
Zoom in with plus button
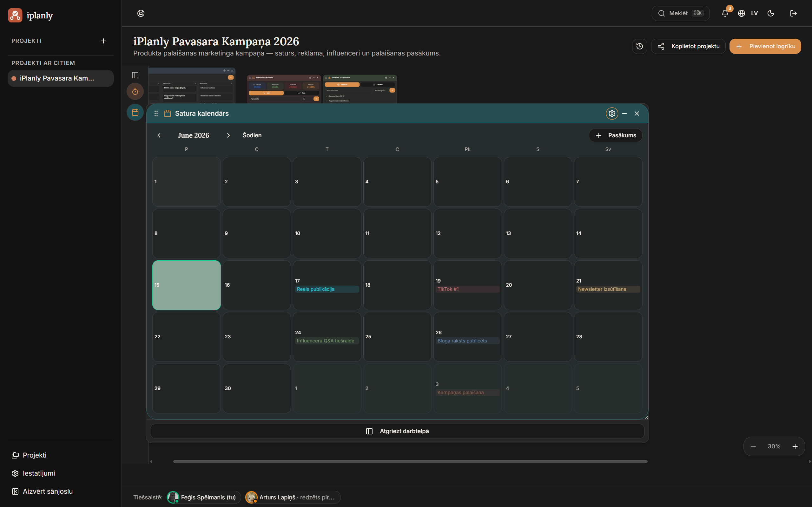click(x=795, y=446)
